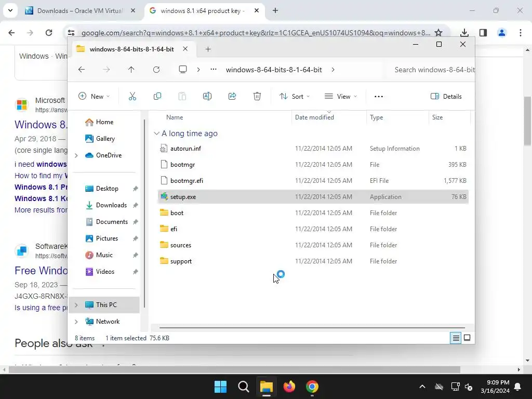Bookmark this page with star icon

tap(438, 33)
